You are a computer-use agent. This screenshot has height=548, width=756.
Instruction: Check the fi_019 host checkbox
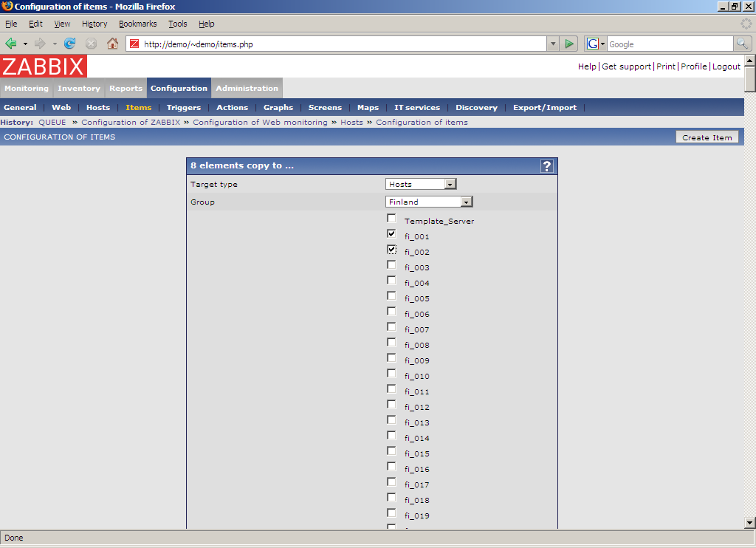point(391,513)
